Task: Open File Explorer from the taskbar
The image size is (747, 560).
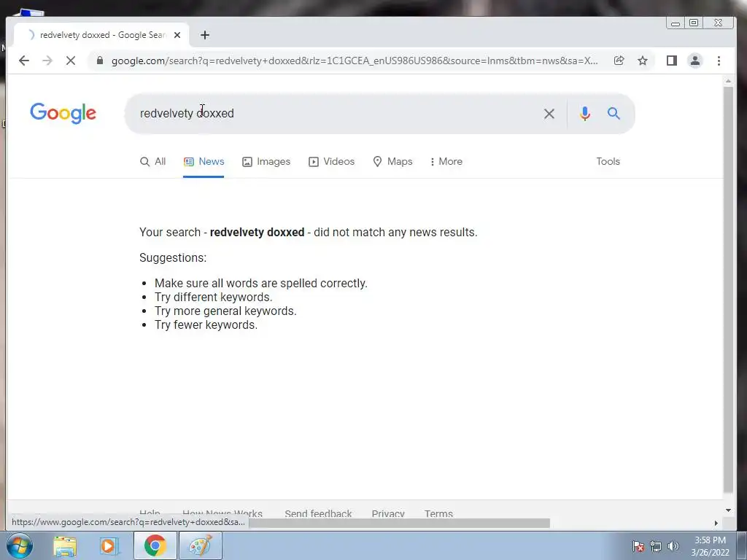Action: pos(65,545)
